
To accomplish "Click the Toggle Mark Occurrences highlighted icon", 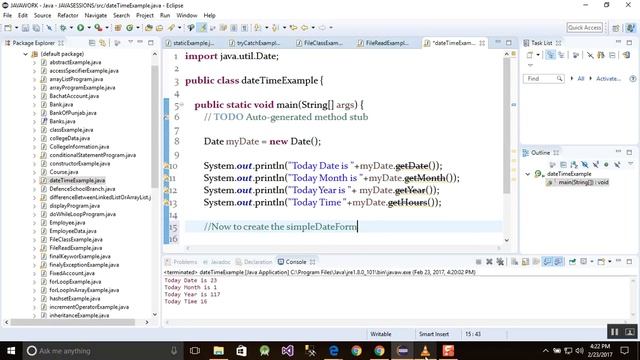I will coord(202,28).
